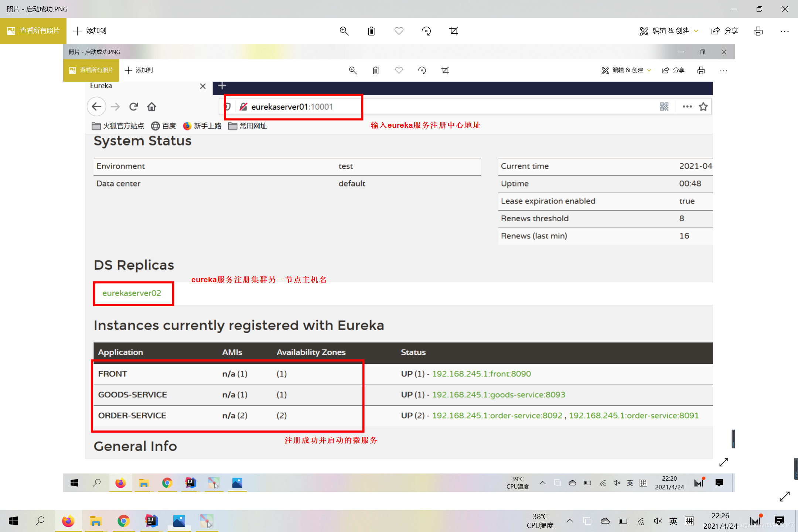Open 查看所有照片 in the outer Photos window

(x=33, y=31)
